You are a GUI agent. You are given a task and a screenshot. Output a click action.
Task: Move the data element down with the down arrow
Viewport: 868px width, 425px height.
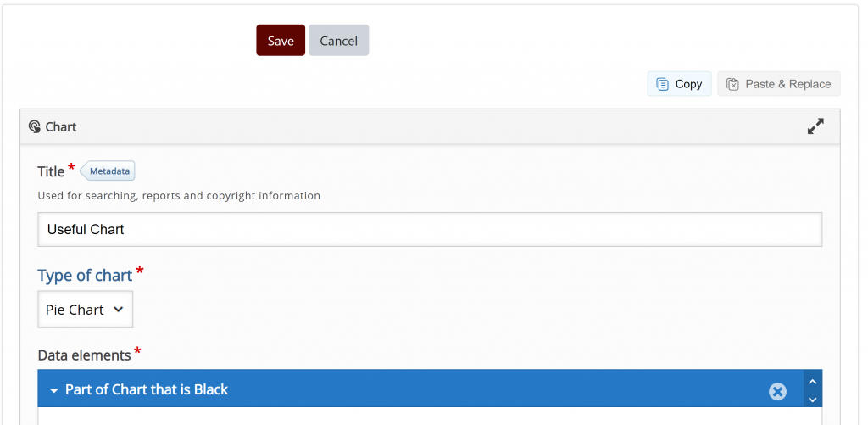[813, 399]
